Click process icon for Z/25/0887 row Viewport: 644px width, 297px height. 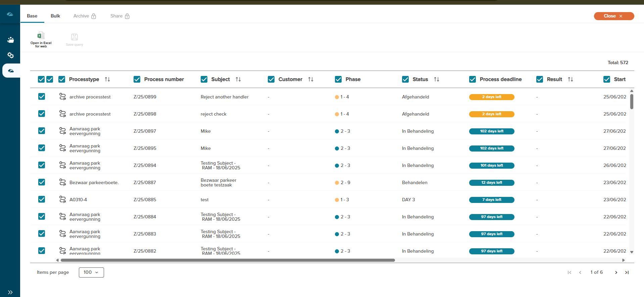coord(62,182)
